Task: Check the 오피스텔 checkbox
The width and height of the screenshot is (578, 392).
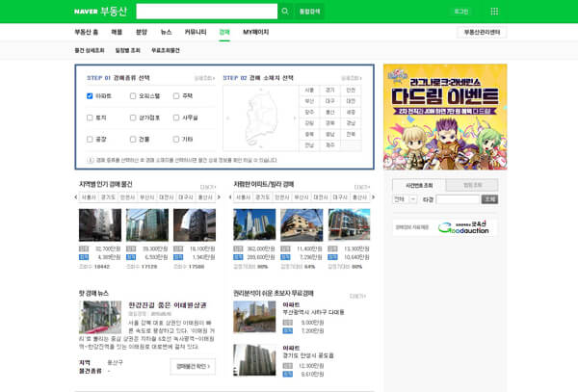Action: point(133,96)
